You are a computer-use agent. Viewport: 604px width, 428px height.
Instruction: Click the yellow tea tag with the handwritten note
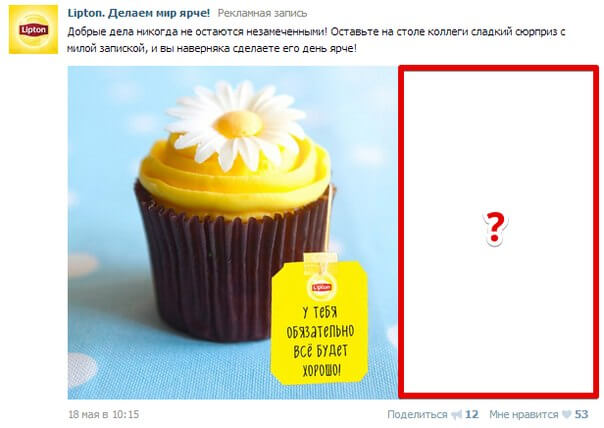pos(319,322)
